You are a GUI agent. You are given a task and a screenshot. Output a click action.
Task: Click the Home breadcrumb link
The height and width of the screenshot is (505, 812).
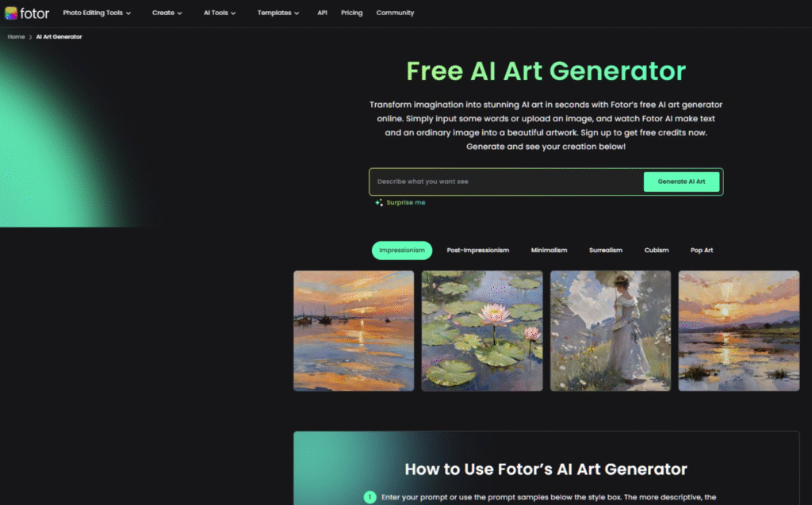16,36
